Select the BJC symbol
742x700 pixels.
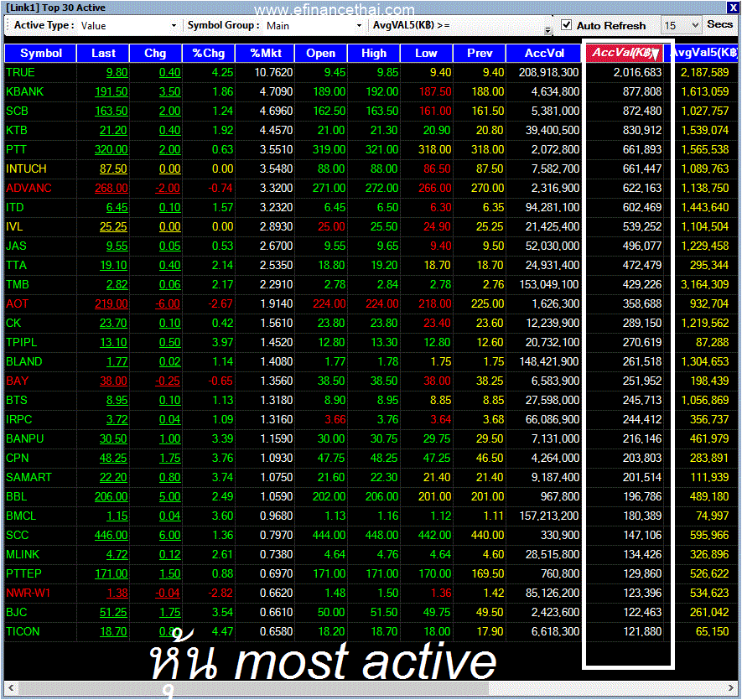17,613
